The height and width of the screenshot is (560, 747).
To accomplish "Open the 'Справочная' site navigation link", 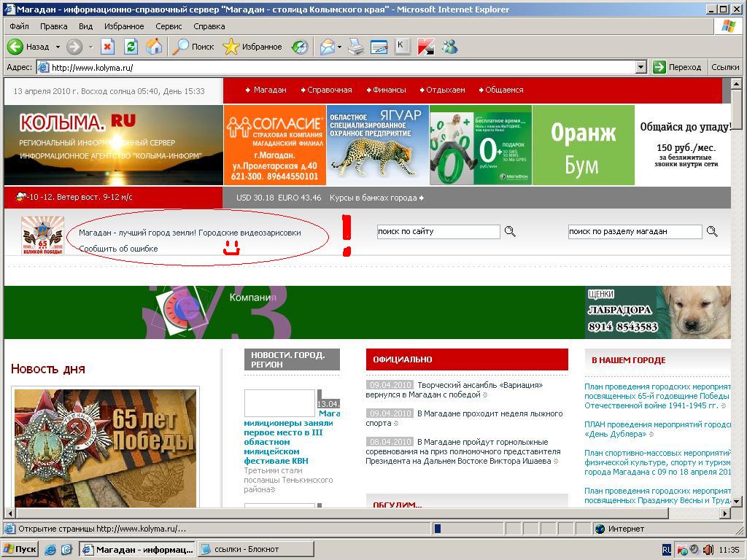I will tap(329, 90).
